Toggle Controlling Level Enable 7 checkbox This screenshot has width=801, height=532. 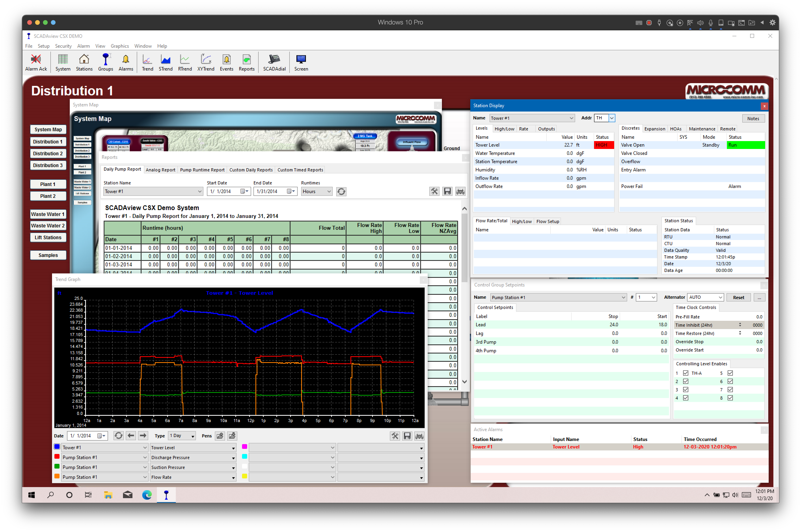[730, 390]
